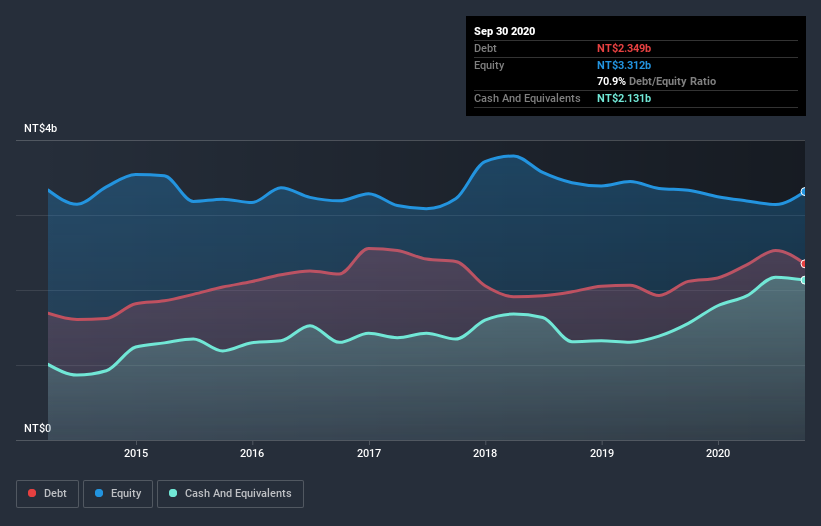The image size is (821, 526).
Task: Click the 2017 x-axis label
Action: [x=369, y=453]
